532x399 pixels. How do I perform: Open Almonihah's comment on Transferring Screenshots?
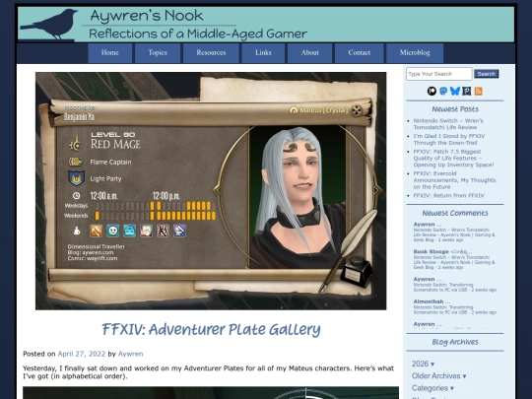pos(454,306)
